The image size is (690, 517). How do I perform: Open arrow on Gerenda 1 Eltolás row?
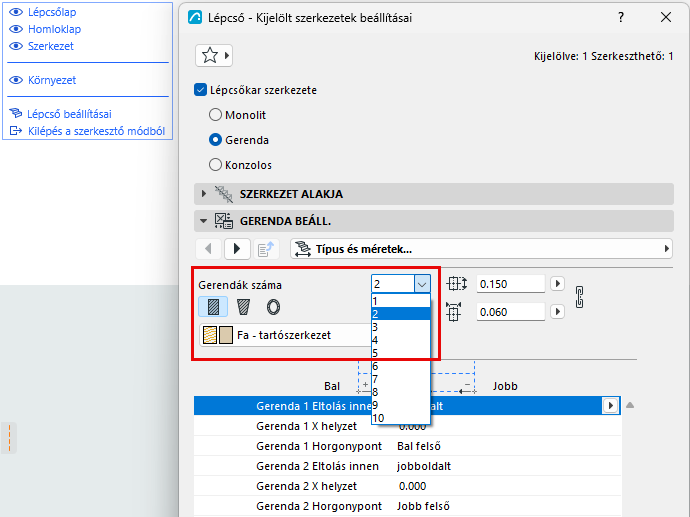point(610,406)
